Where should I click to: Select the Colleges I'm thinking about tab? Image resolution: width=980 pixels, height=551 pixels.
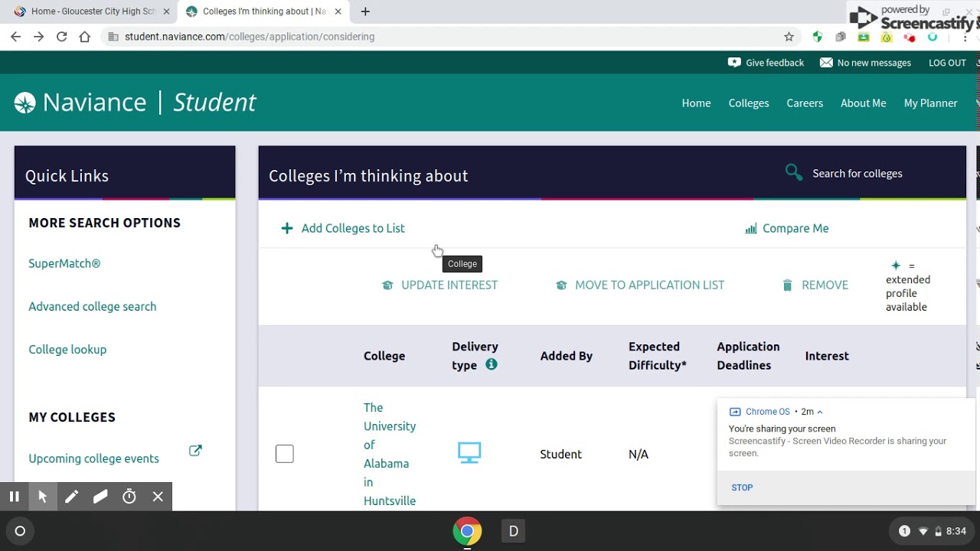265,11
